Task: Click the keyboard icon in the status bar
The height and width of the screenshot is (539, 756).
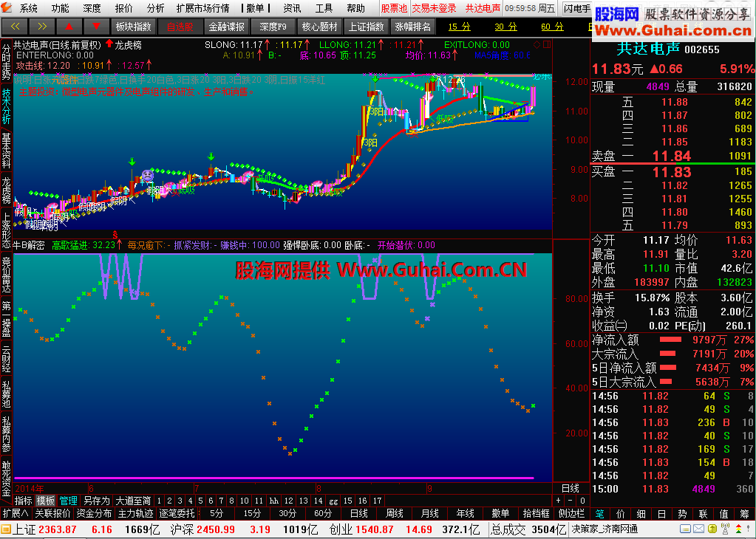Action: (x=685, y=530)
